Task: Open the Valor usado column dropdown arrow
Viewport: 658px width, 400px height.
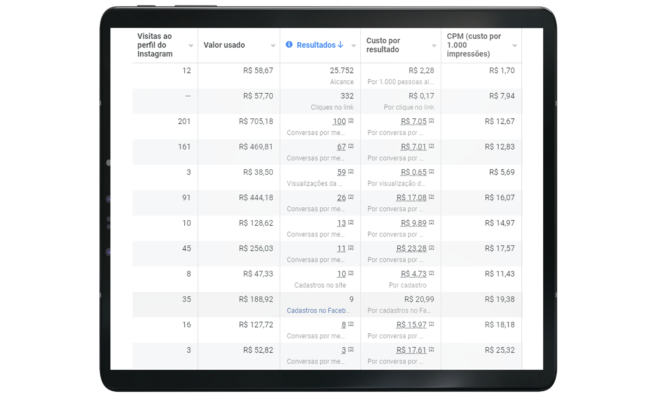Action: coord(273,46)
